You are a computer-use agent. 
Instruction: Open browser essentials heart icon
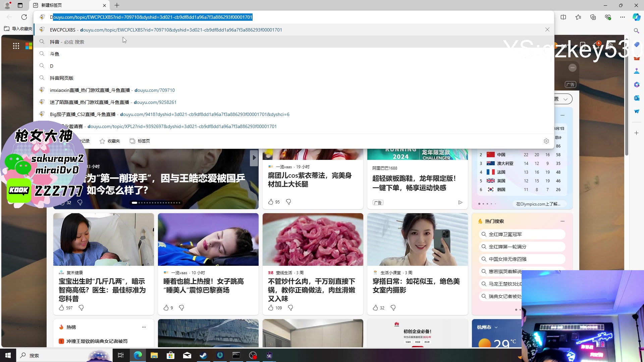(x=608, y=17)
